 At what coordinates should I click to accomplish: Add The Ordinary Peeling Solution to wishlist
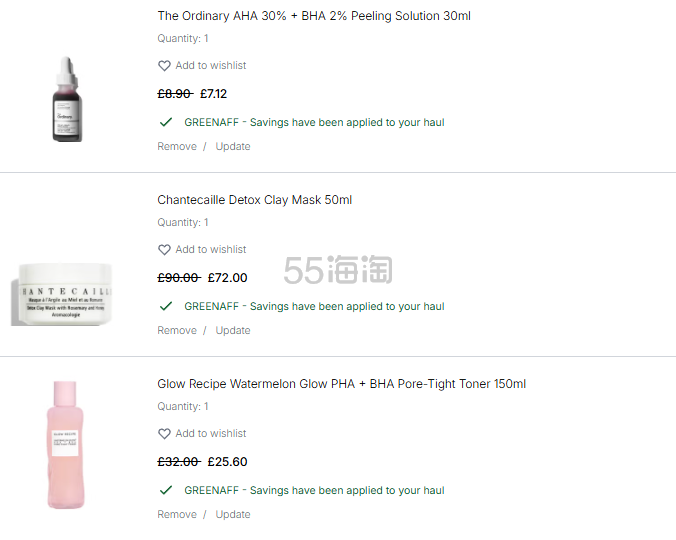click(x=210, y=66)
